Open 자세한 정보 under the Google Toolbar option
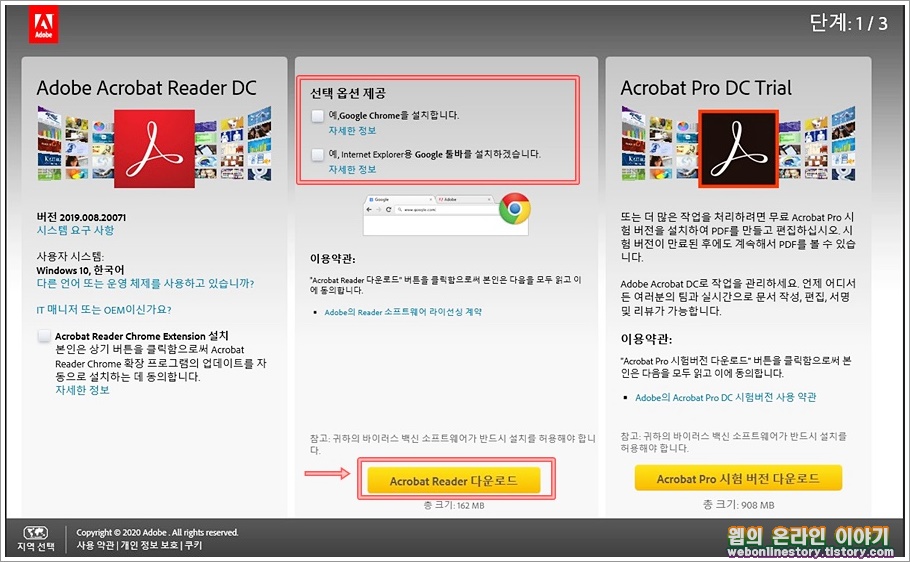The image size is (910, 562). point(352,170)
